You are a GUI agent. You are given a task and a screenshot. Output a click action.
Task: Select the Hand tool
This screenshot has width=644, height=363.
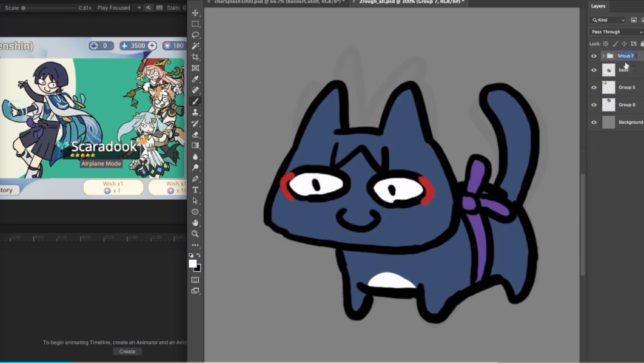195,223
